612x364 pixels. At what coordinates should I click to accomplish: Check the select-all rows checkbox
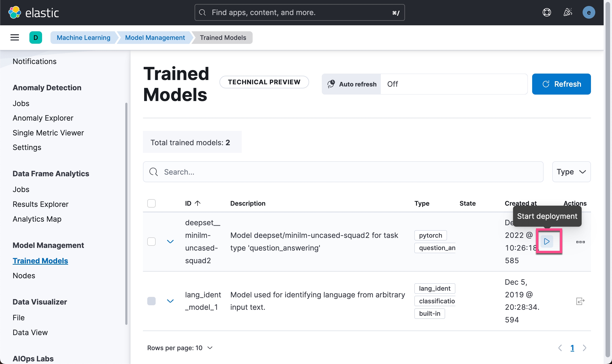pos(151,203)
